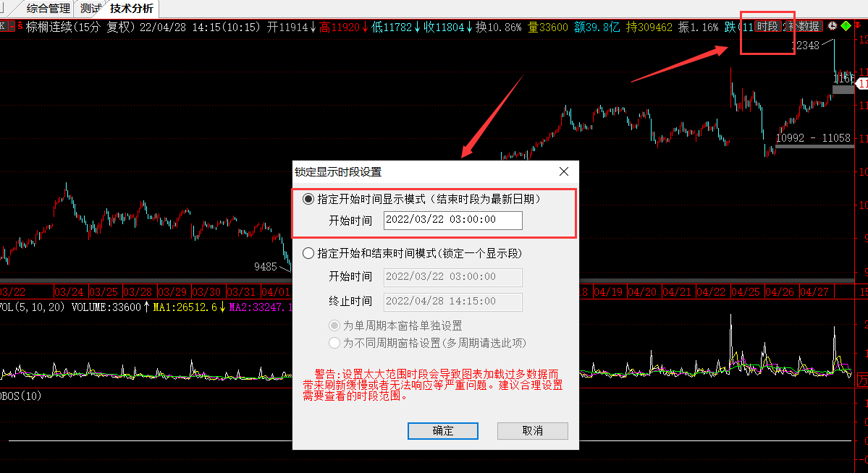Viewport: 868px width, 473px height.
Task: Click the 04/21 date marker on time axis
Action: coord(676,292)
